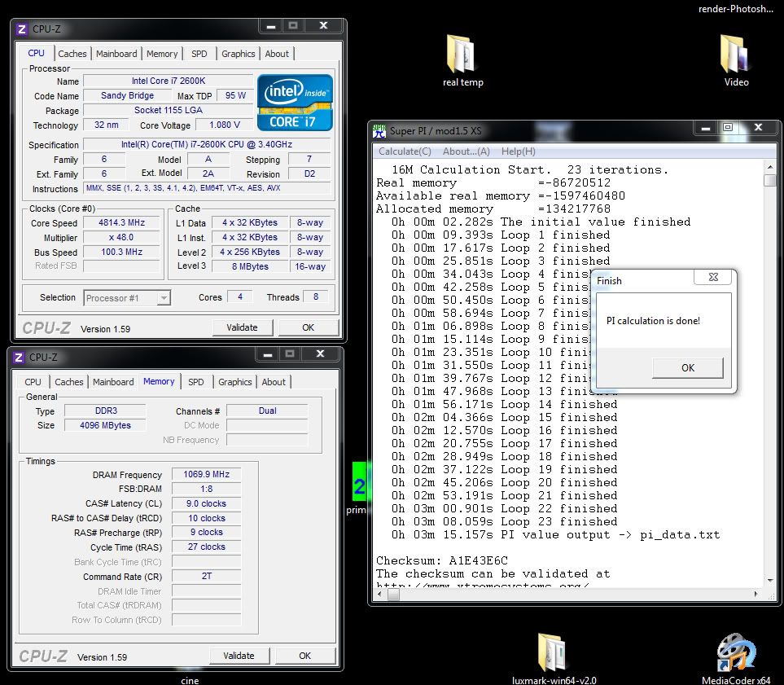This screenshot has width=784, height=685.
Task: Open the Help(H) menu in Super PI
Action: tap(518, 151)
